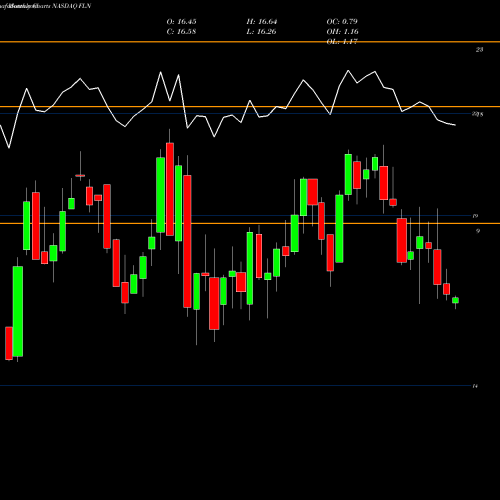The image size is (500, 500).
Task: Click the 14 price axis label
Action: pos(475,386)
